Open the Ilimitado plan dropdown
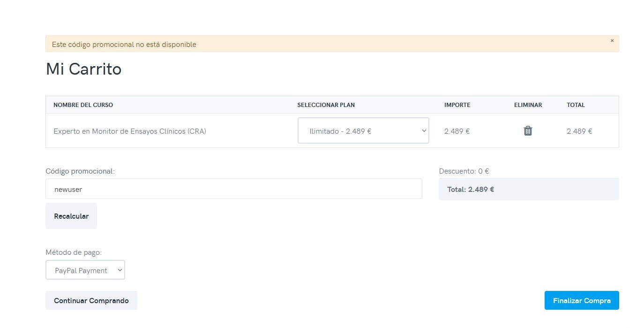 (x=363, y=130)
